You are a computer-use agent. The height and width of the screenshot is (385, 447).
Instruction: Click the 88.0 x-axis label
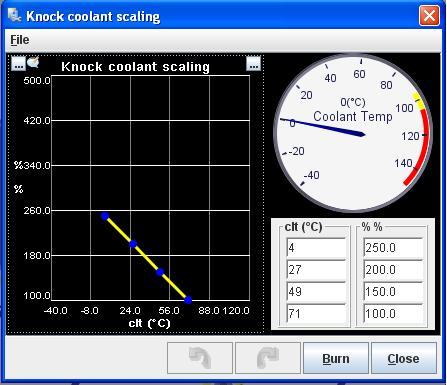(x=209, y=311)
